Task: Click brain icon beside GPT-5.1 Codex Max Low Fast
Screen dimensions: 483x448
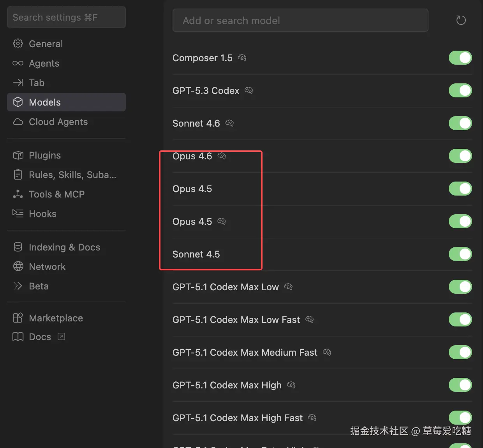Action: pyautogui.click(x=310, y=319)
